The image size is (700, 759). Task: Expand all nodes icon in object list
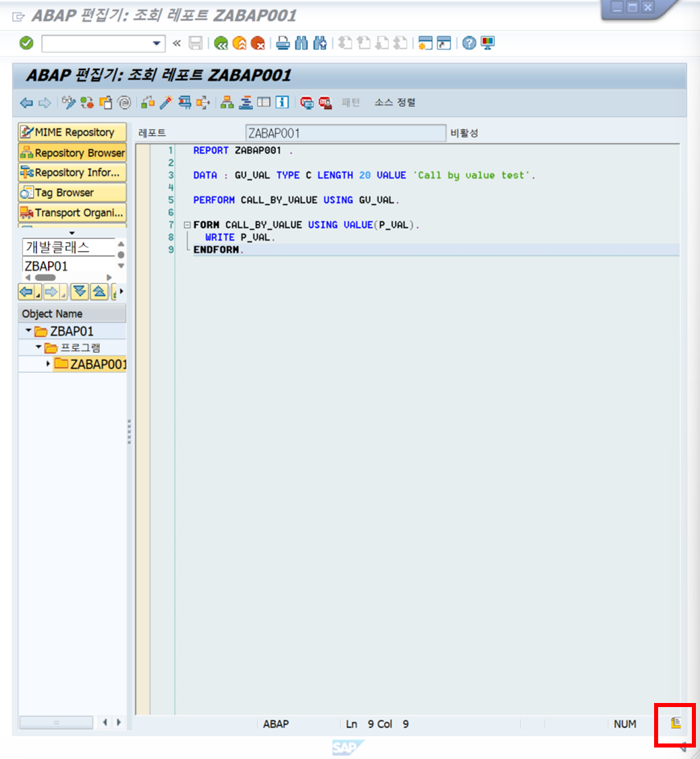(x=80, y=292)
